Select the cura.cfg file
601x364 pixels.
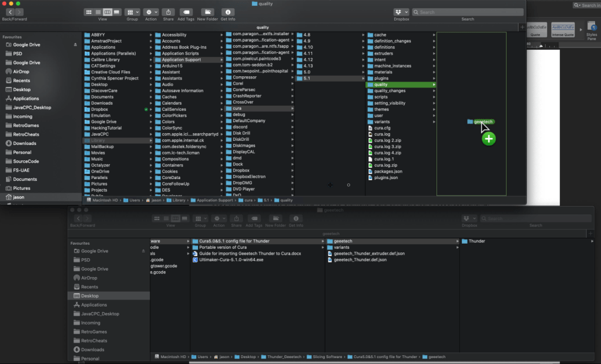tap(382, 128)
